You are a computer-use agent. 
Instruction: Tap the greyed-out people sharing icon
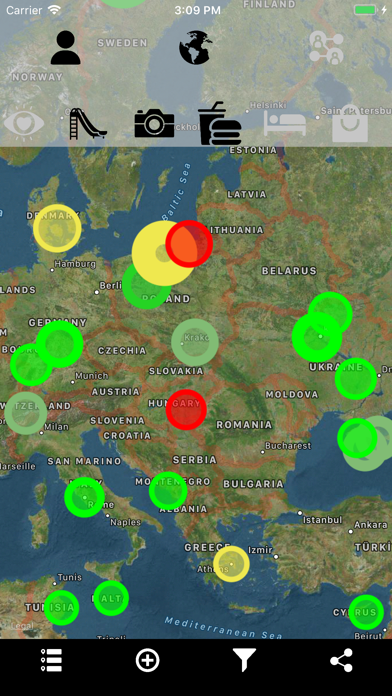coord(326,48)
